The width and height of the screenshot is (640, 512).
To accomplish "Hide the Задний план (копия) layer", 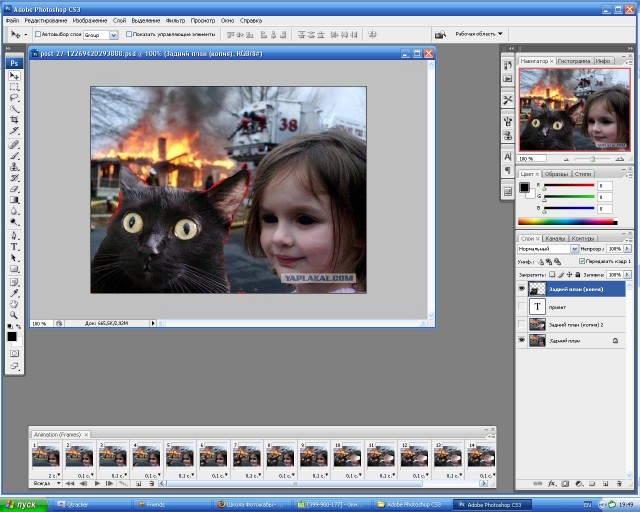I will coord(522,289).
